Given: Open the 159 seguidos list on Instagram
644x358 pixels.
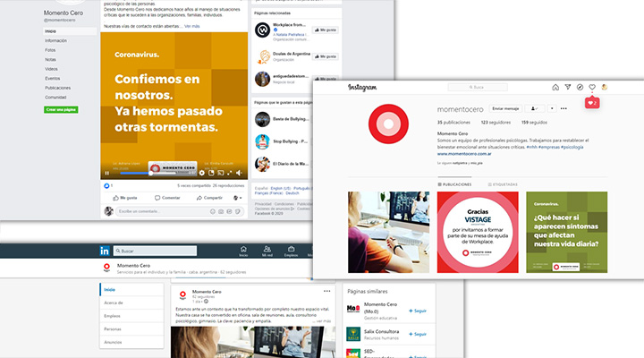Looking at the screenshot, I should click(534, 123).
